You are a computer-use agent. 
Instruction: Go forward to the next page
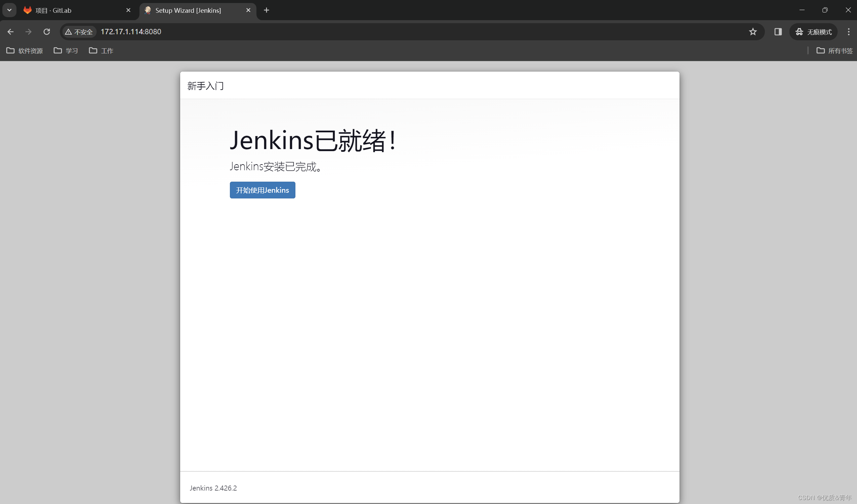29,32
